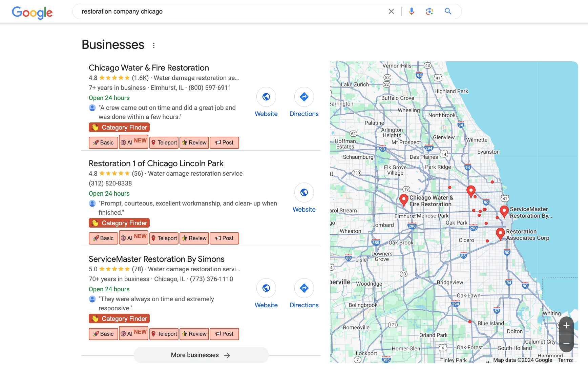Click the magnifying glass search icon

point(448,12)
